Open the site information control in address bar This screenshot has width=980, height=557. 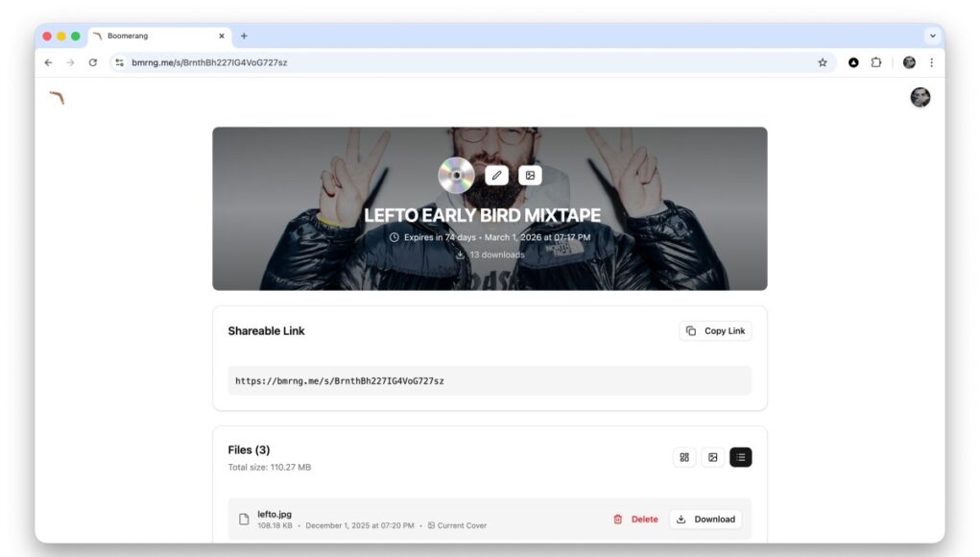coord(119,62)
